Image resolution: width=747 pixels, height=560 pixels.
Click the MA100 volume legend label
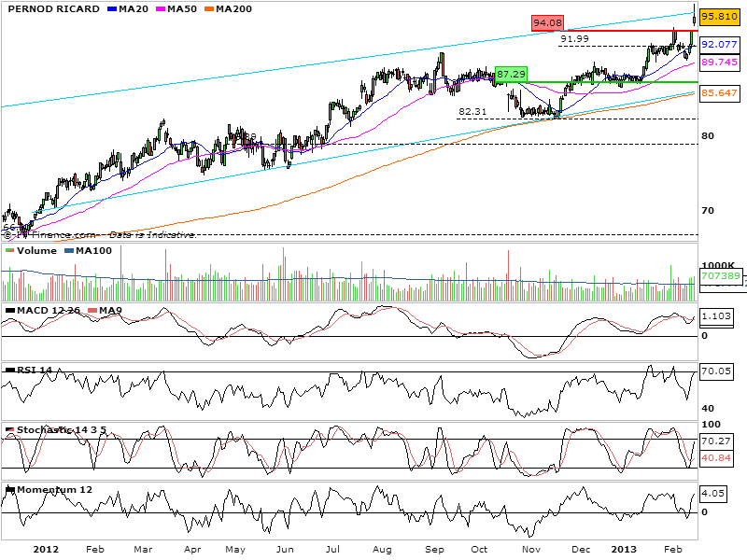point(94,251)
